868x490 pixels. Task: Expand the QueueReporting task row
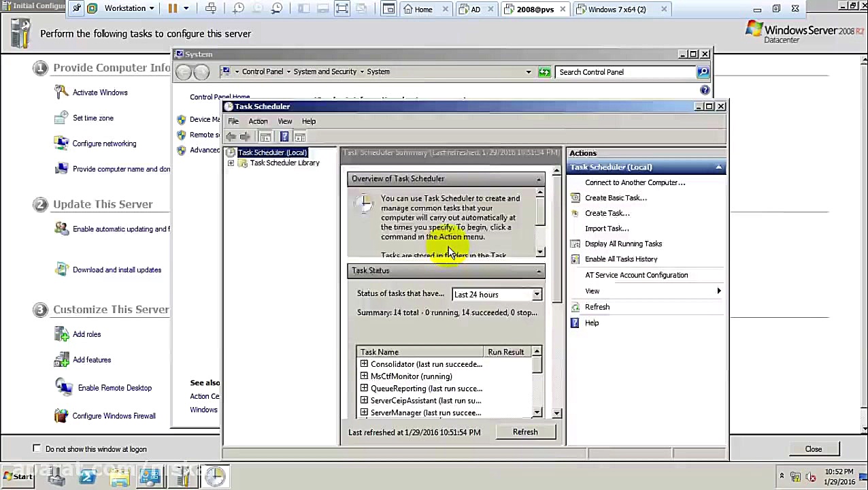(365, 389)
